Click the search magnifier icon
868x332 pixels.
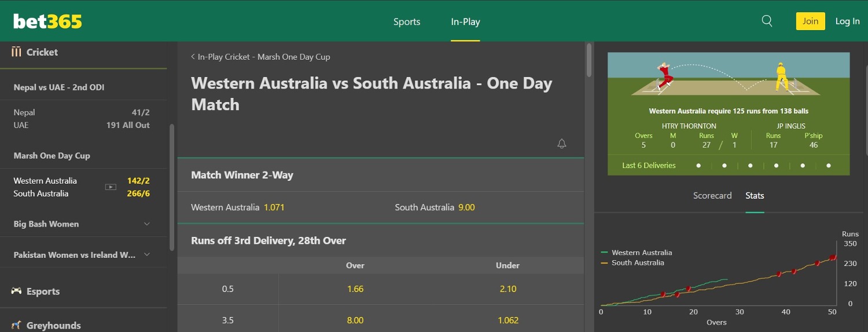click(x=767, y=21)
